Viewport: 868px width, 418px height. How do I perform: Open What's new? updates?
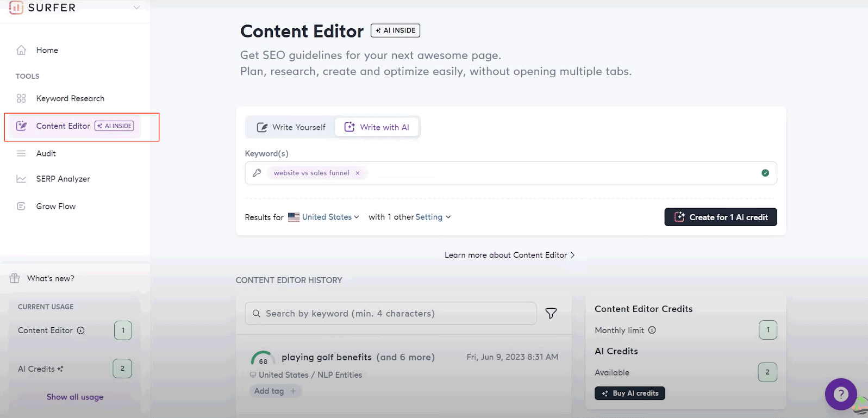click(x=51, y=278)
